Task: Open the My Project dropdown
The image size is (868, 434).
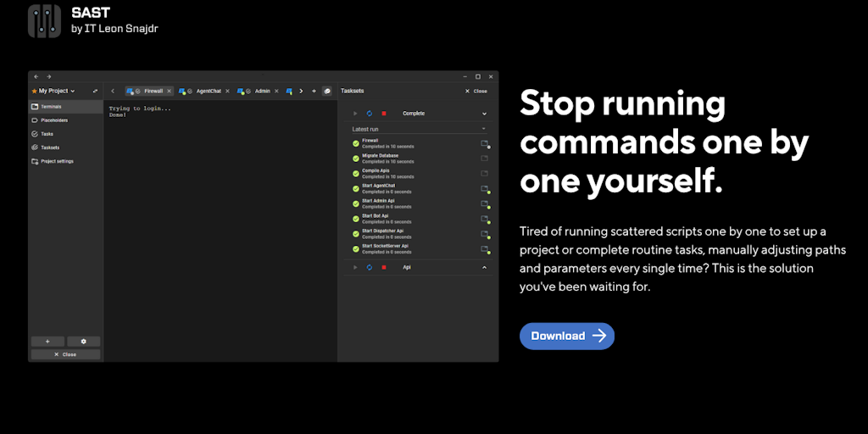Action: click(x=53, y=91)
